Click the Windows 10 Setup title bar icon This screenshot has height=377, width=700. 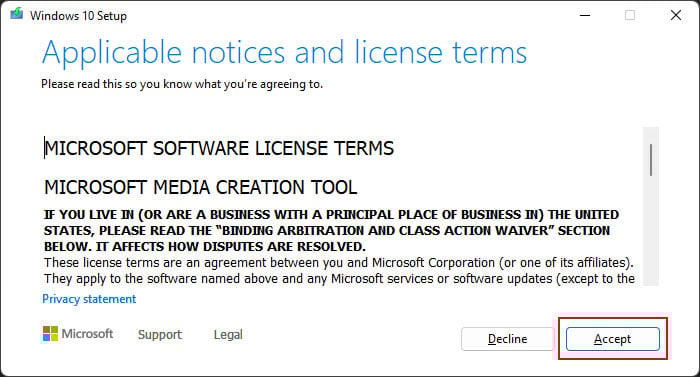tap(17, 14)
